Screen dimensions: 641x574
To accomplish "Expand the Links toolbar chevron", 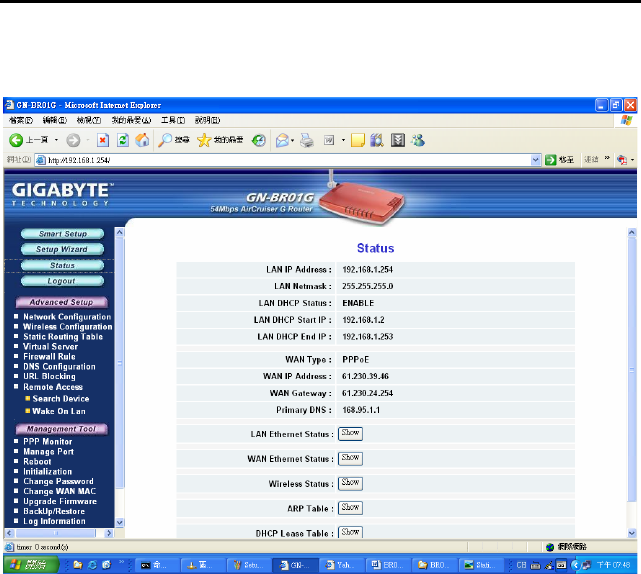I will point(607,159).
